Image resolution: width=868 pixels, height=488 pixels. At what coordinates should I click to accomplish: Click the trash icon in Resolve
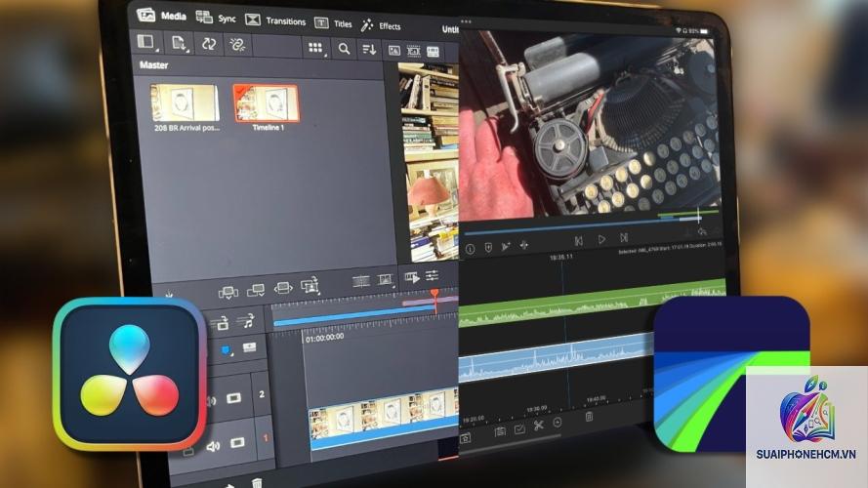pyautogui.click(x=257, y=483)
